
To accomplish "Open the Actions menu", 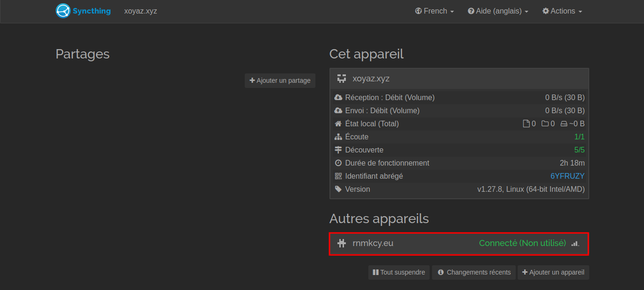I will pyautogui.click(x=562, y=11).
